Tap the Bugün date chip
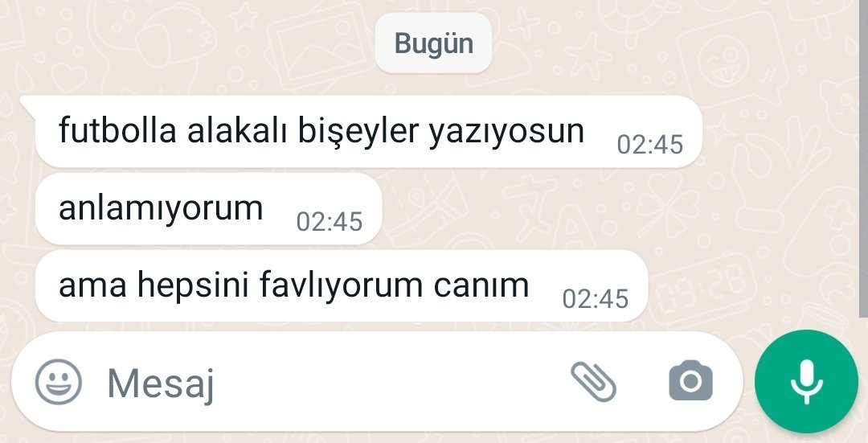Viewport: 868px width, 443px height. coord(433,43)
